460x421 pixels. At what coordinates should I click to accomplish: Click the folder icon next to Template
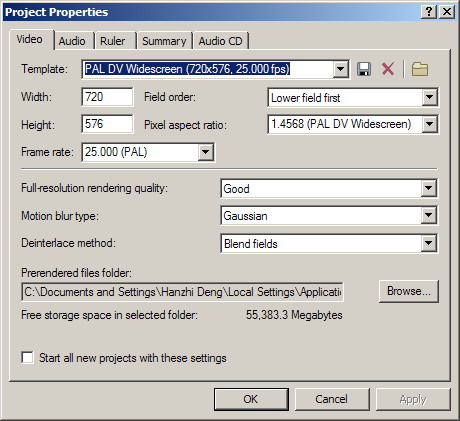(x=420, y=69)
